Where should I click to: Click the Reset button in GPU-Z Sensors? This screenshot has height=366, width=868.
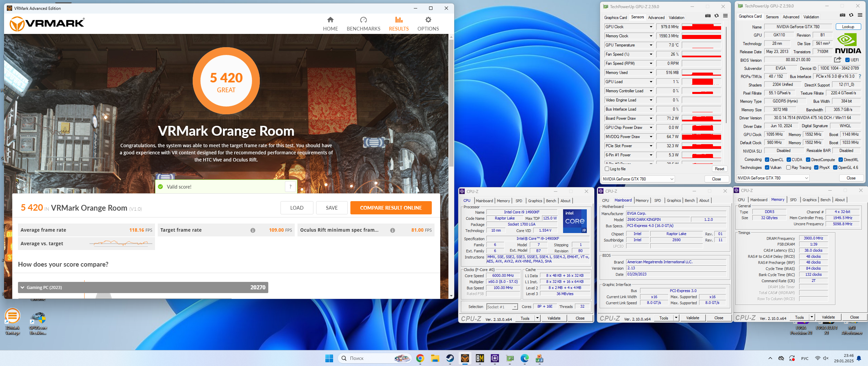[719, 169]
